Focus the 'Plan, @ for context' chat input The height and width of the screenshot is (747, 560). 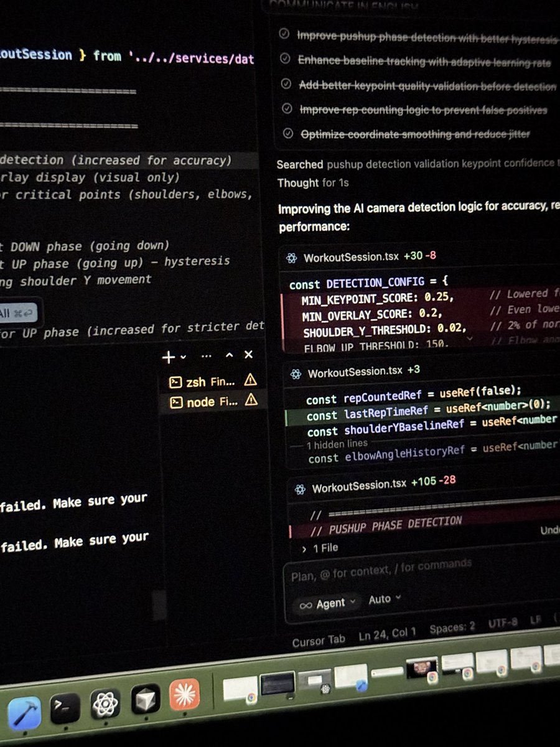pyautogui.click(x=381, y=571)
